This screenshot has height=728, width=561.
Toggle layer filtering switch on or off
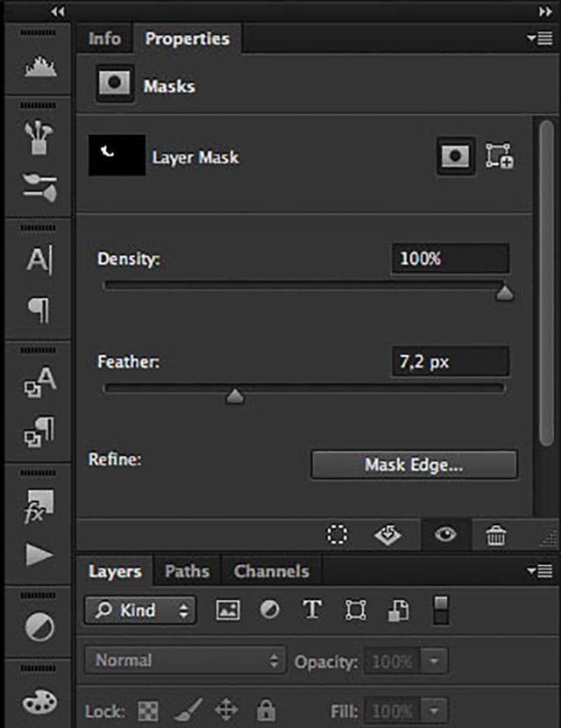(441, 610)
